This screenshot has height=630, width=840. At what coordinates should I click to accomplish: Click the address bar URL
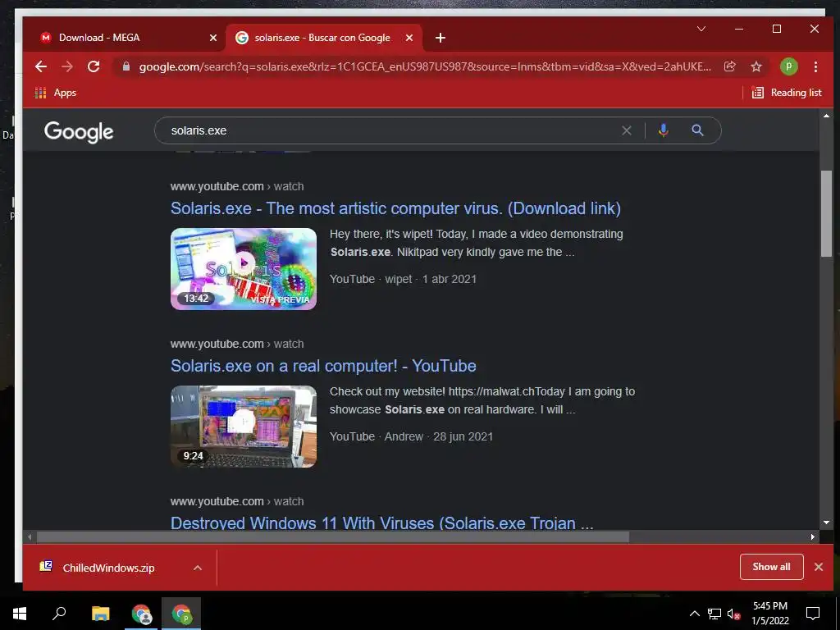pyautogui.click(x=425, y=66)
